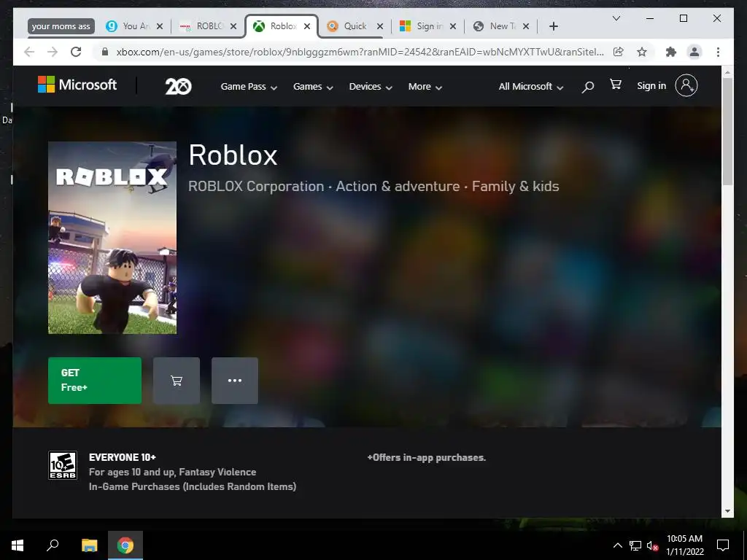Click the Chrome icon on the taskbar
This screenshot has width=747, height=560.
click(x=125, y=545)
